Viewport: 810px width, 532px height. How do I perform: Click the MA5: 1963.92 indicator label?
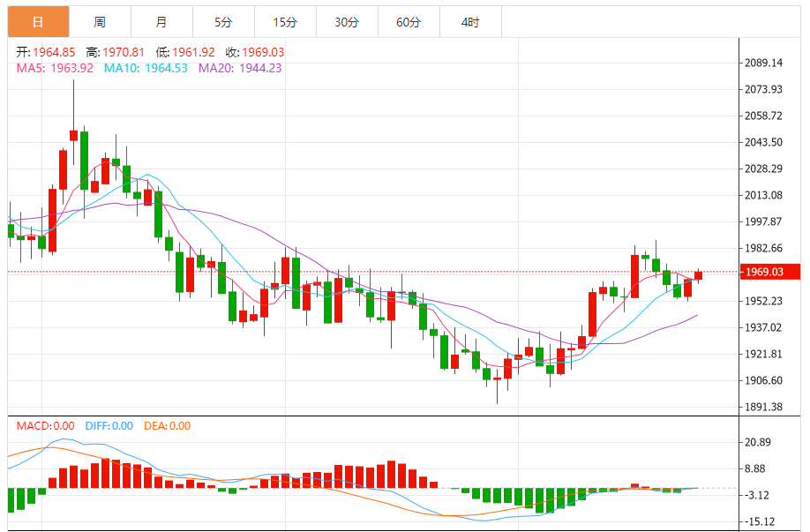[x=55, y=68]
